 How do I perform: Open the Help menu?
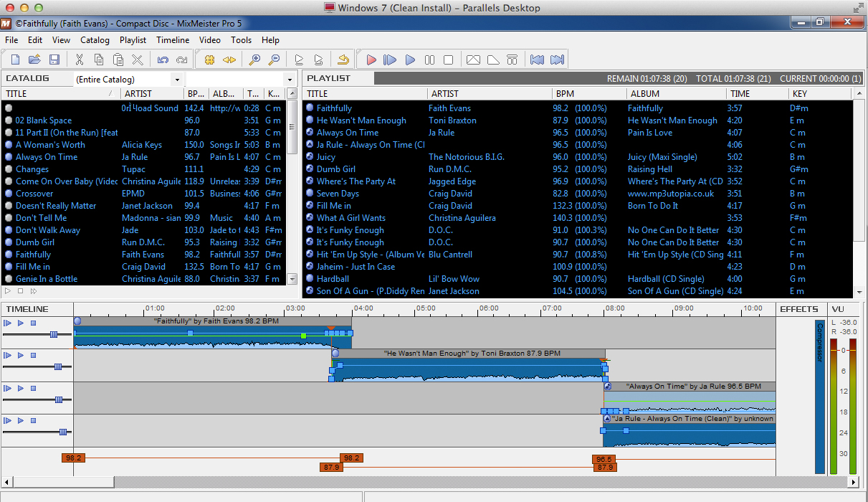[270, 40]
